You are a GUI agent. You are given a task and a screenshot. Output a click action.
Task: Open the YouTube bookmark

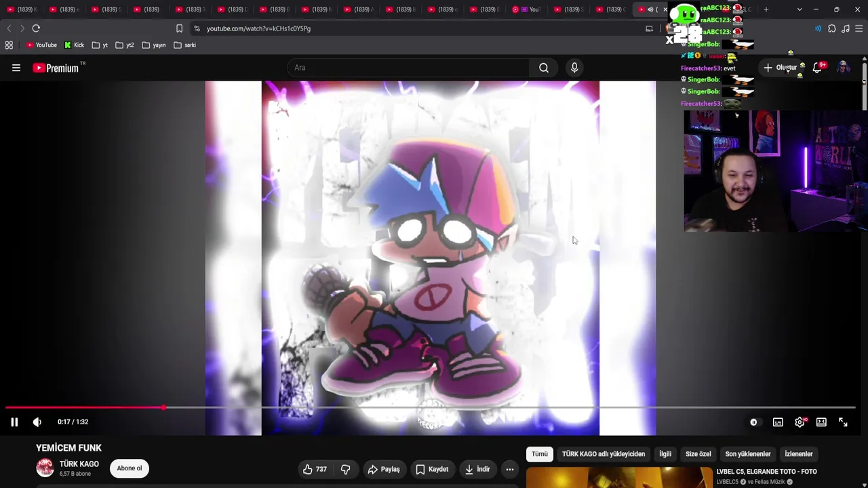42,45
